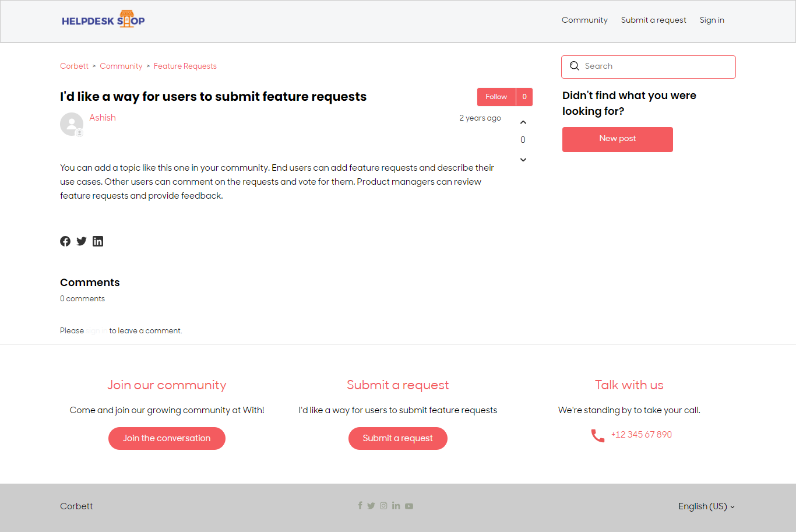Toggle Follow for this post
This screenshot has width=796, height=532.
pyautogui.click(x=496, y=97)
